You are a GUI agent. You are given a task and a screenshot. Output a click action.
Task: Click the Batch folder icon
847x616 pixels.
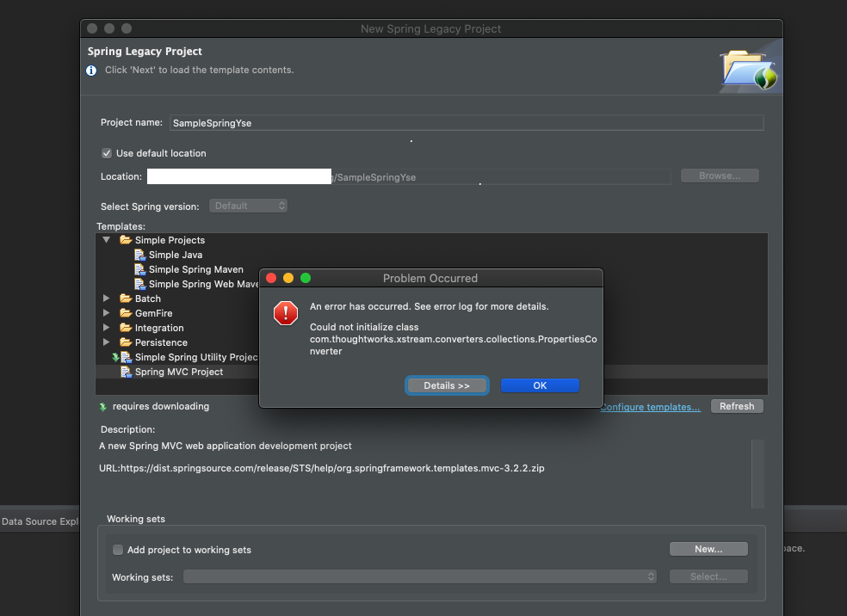(x=126, y=298)
